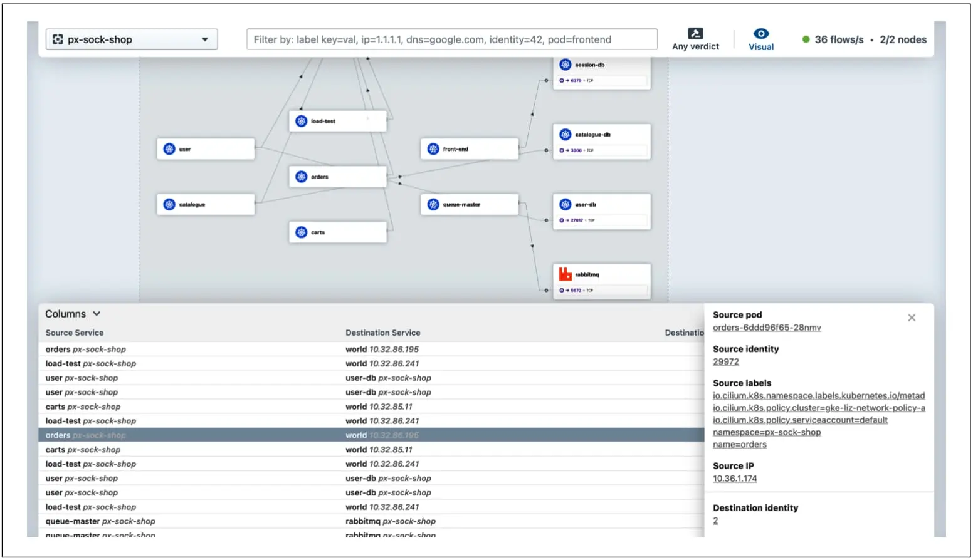Select the queue-master service icon

433,204
